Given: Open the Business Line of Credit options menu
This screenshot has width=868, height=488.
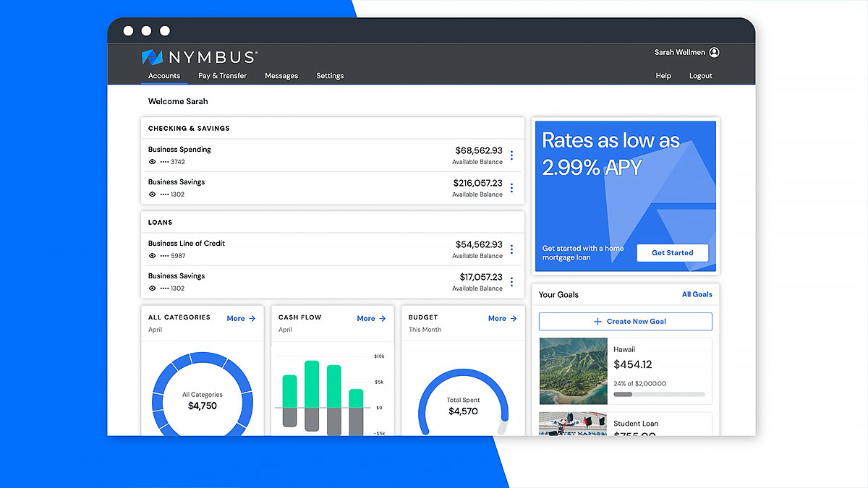Looking at the screenshot, I should click(511, 249).
